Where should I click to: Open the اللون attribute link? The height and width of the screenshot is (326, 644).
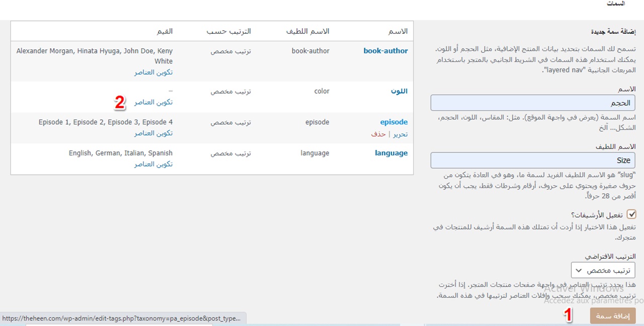(x=399, y=92)
